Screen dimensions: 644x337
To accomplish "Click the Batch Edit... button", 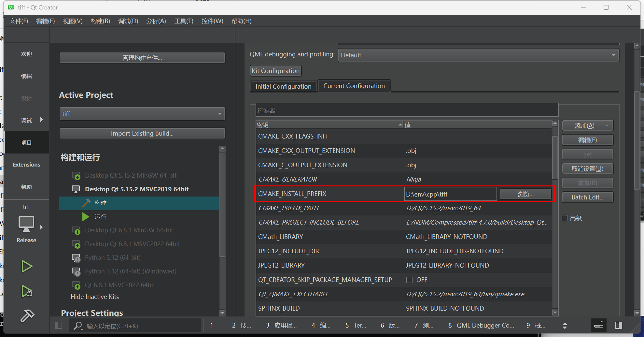I will tap(587, 197).
